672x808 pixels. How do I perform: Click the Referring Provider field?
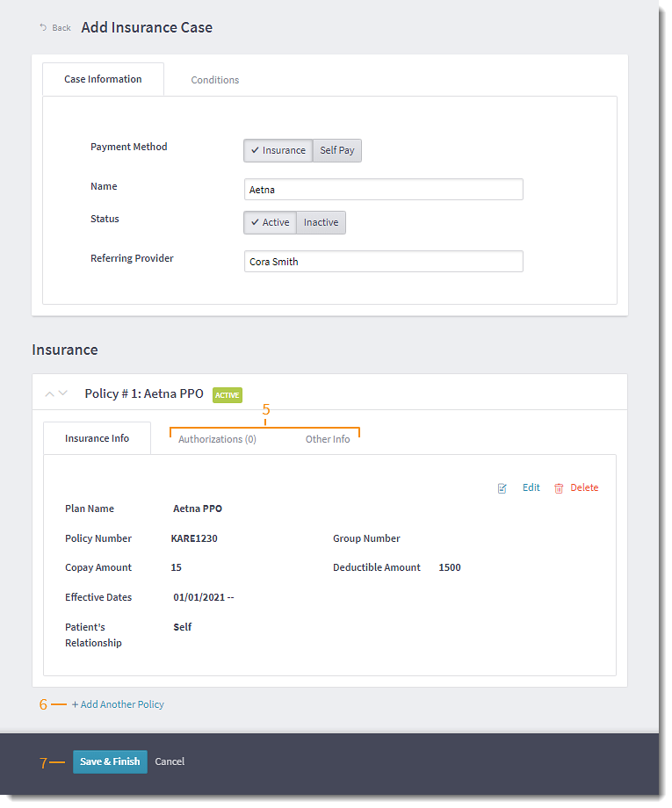pos(384,262)
